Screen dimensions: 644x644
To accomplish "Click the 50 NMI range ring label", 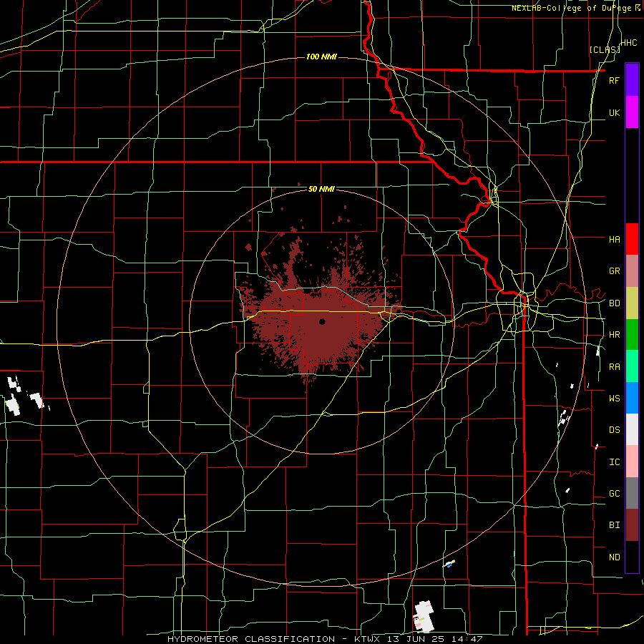I will (321, 189).
